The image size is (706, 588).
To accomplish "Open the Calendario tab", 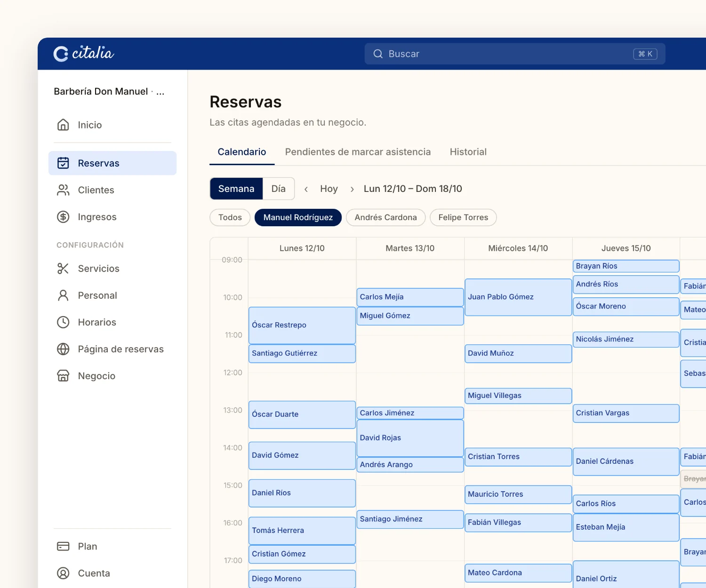I will point(242,152).
